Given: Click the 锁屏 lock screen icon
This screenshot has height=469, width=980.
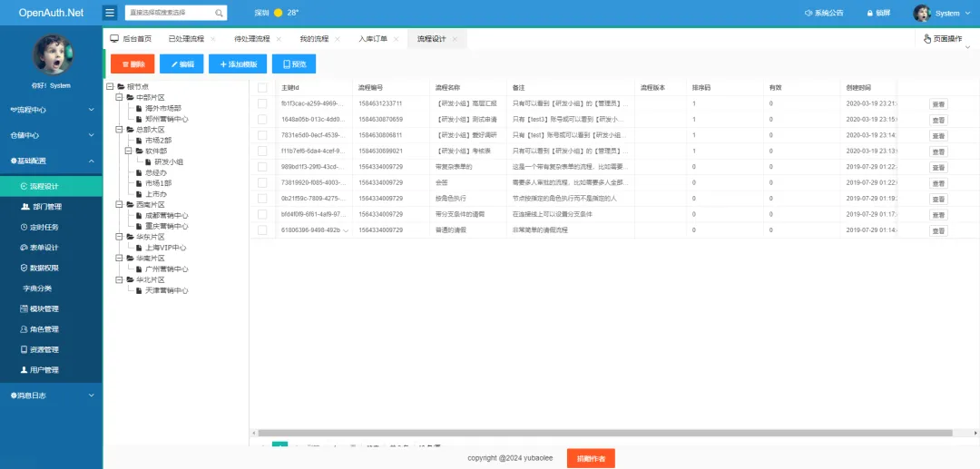Looking at the screenshot, I should [869, 14].
